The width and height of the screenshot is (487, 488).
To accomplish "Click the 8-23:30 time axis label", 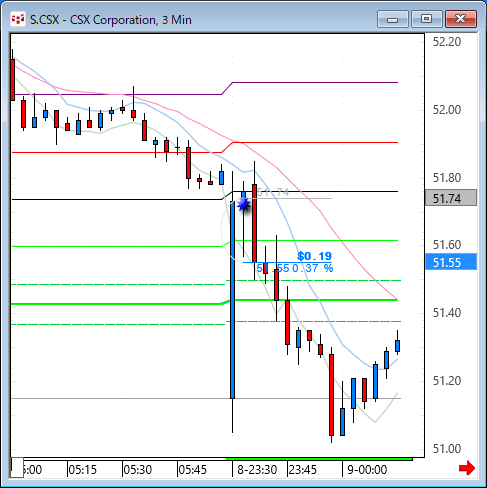I will coord(257,470).
